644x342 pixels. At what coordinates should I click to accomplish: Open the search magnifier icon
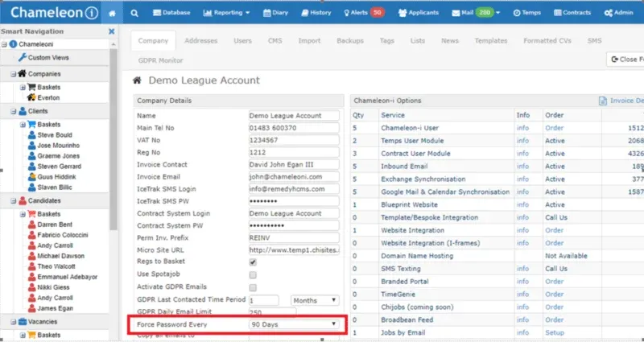point(134,13)
